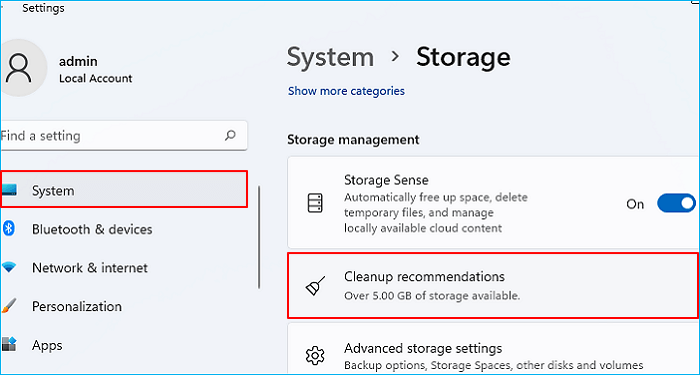Click the Storage breadcrumb title

pos(463,57)
